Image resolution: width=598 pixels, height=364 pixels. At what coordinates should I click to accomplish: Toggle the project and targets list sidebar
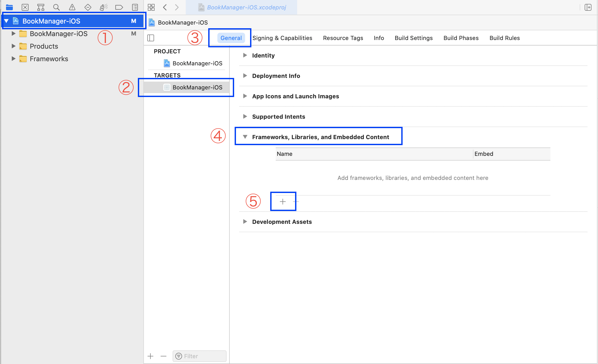tap(151, 38)
